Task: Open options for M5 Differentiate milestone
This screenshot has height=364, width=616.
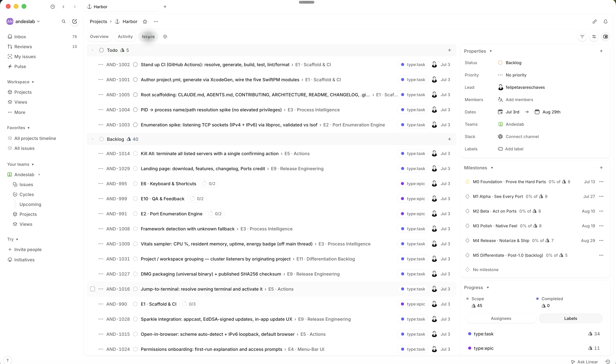Action: [601, 255]
